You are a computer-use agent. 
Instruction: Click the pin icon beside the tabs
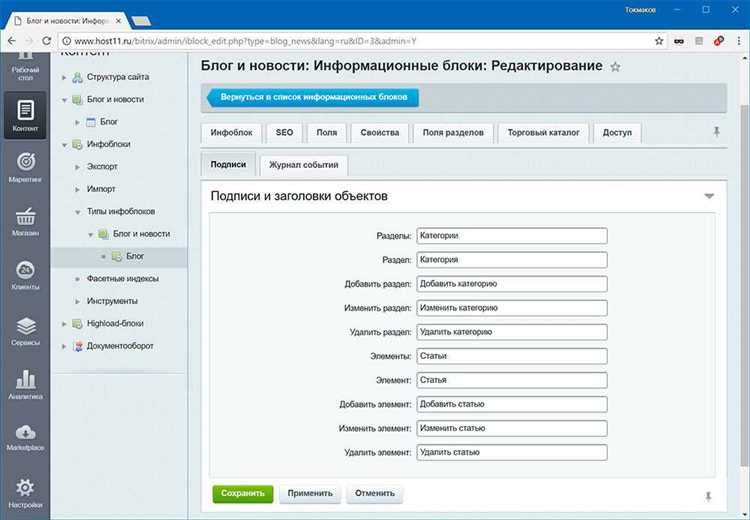717,132
